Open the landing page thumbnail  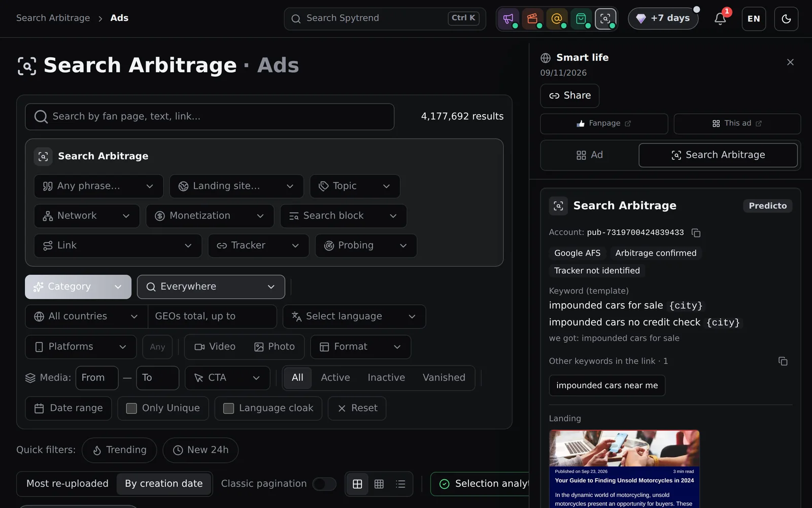pyautogui.click(x=624, y=469)
